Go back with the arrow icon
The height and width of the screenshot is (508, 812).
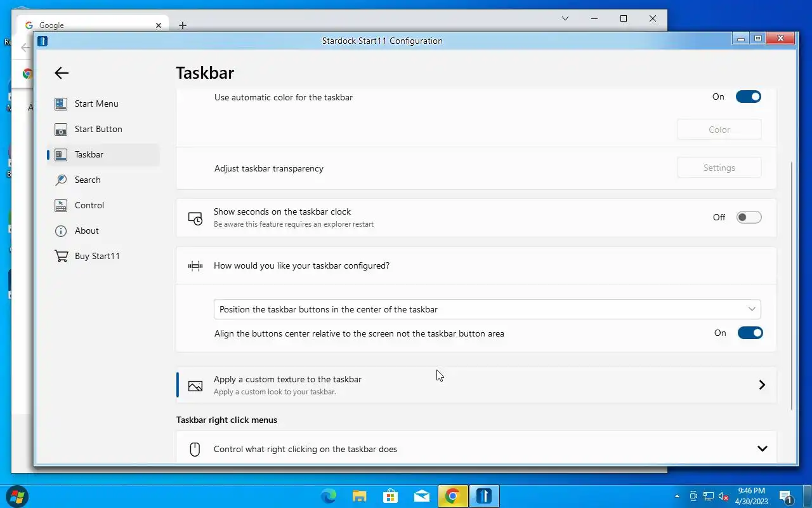(x=62, y=73)
